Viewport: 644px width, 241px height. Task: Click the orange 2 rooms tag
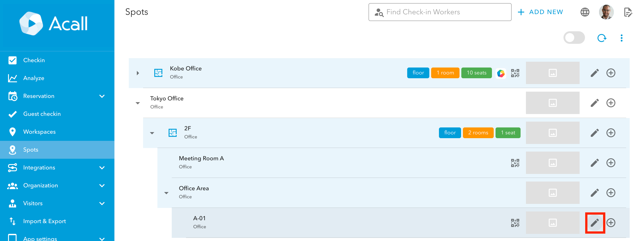478,133
